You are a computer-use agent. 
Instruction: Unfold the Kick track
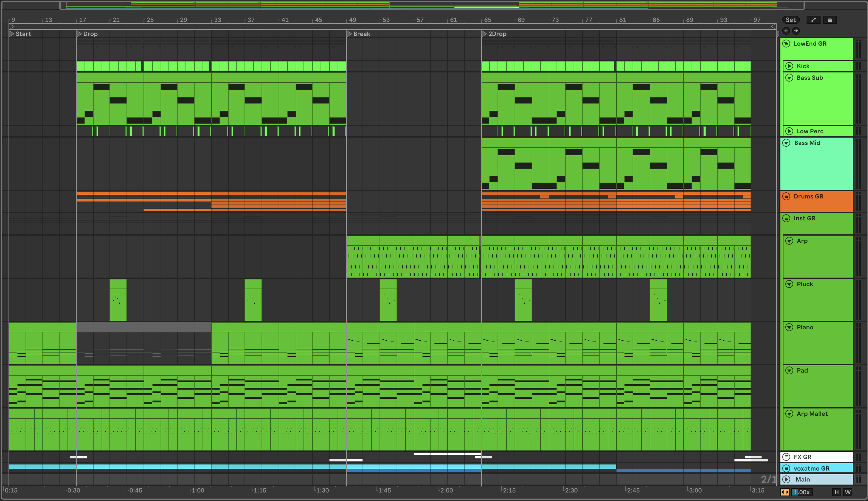[x=789, y=66]
